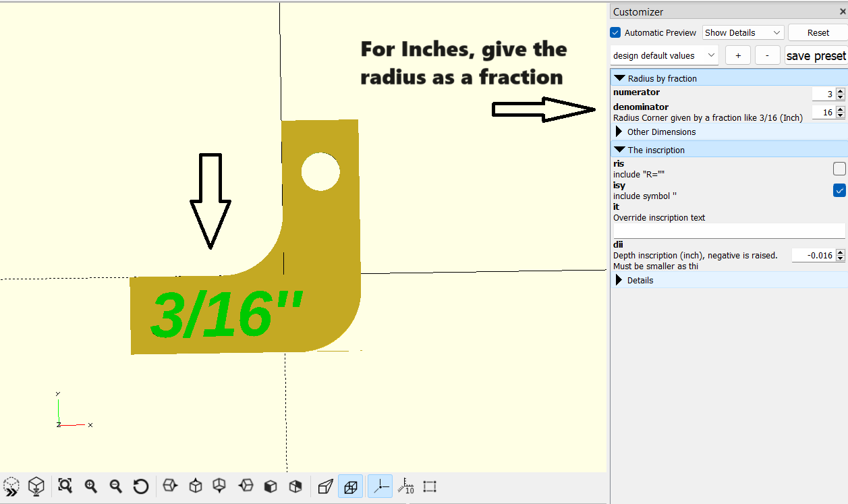Activate the Perspective projection icon
The image size is (848, 504).
[324, 486]
